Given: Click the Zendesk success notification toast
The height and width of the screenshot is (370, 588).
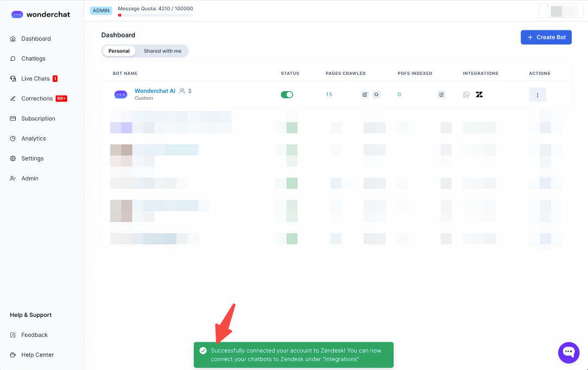Looking at the screenshot, I should point(293,355).
